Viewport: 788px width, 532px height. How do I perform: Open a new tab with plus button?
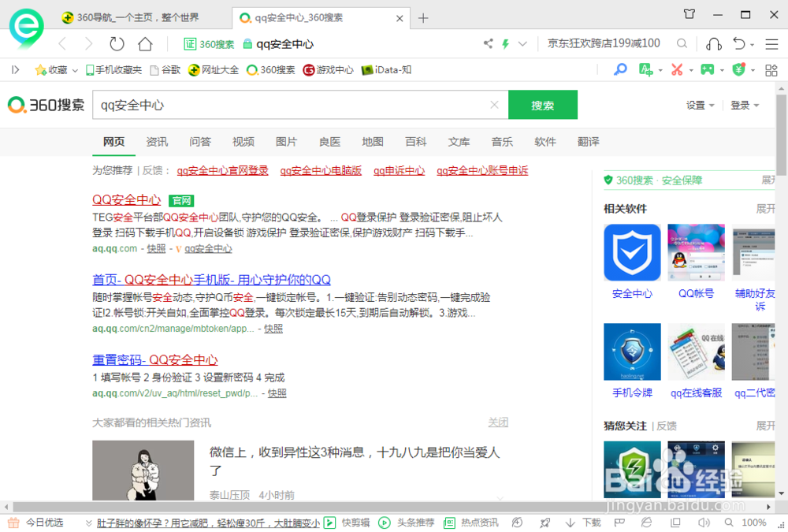click(423, 18)
